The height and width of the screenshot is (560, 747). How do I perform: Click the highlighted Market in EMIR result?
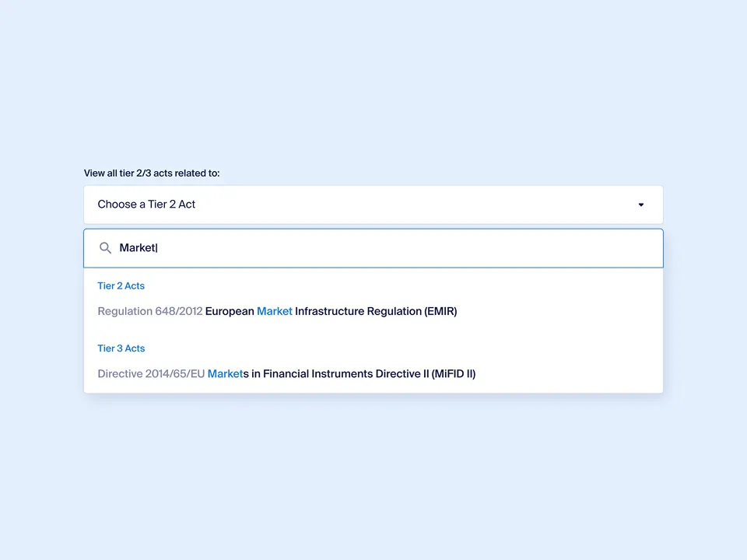pos(274,311)
